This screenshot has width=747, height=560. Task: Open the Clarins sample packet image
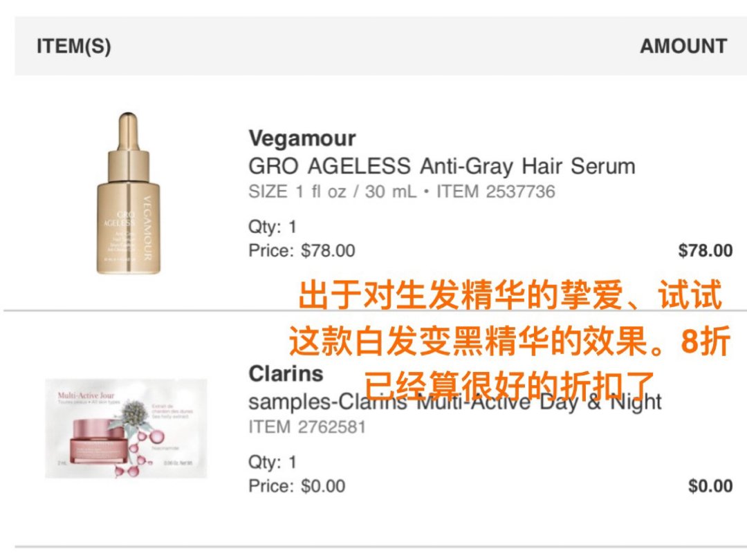127,428
